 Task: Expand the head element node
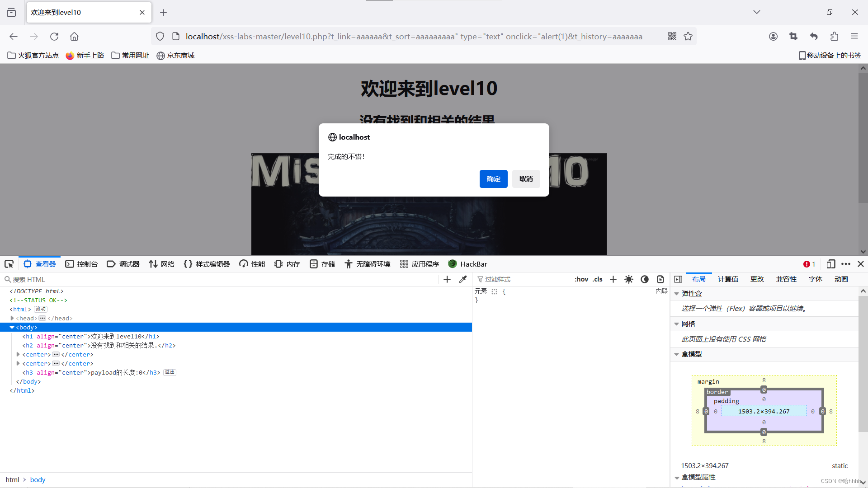[x=12, y=318]
